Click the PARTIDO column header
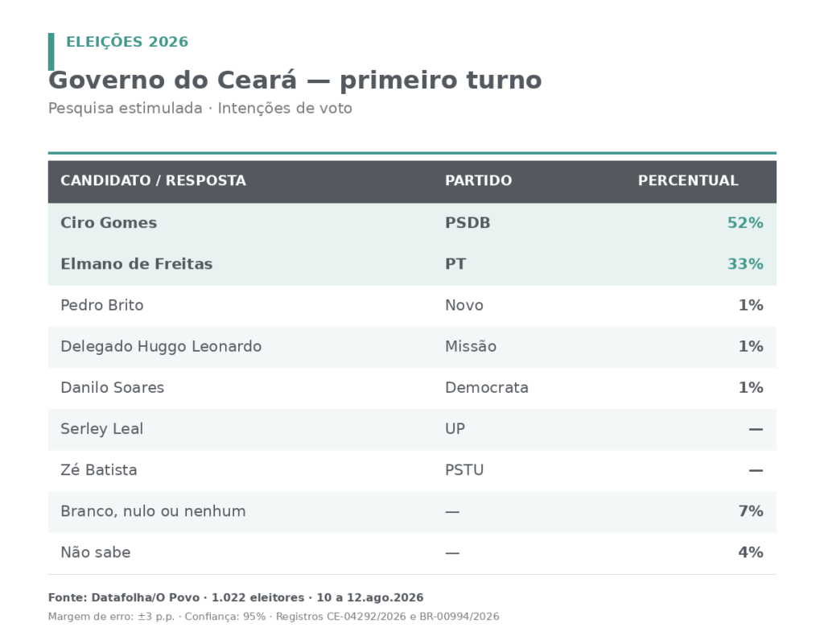 tap(478, 180)
